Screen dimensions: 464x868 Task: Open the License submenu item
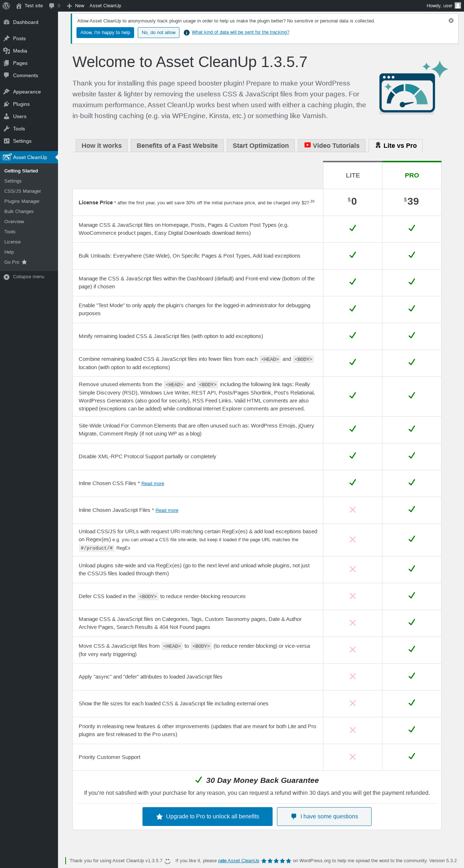(x=12, y=242)
